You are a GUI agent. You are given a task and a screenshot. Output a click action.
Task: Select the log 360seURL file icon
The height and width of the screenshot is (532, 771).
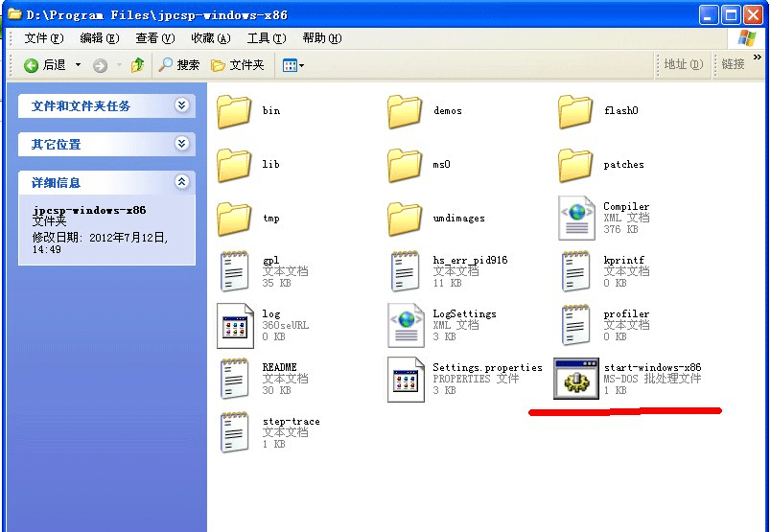(x=235, y=326)
